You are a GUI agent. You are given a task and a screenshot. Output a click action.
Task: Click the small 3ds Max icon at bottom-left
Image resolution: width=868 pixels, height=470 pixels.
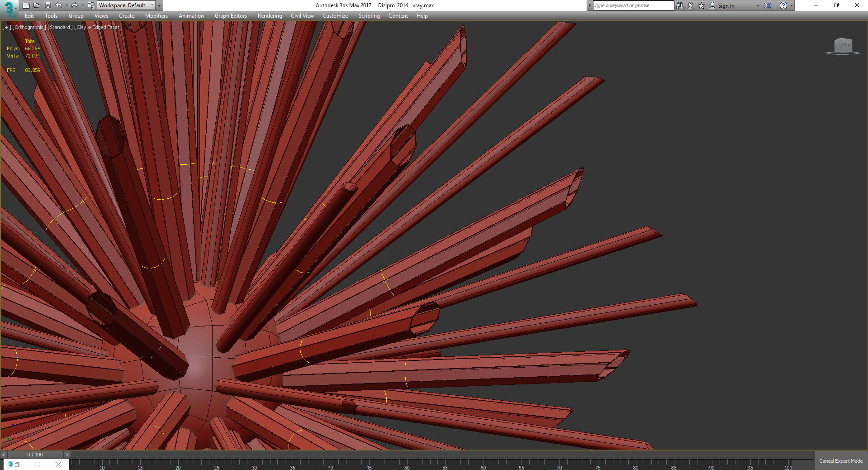[10, 464]
